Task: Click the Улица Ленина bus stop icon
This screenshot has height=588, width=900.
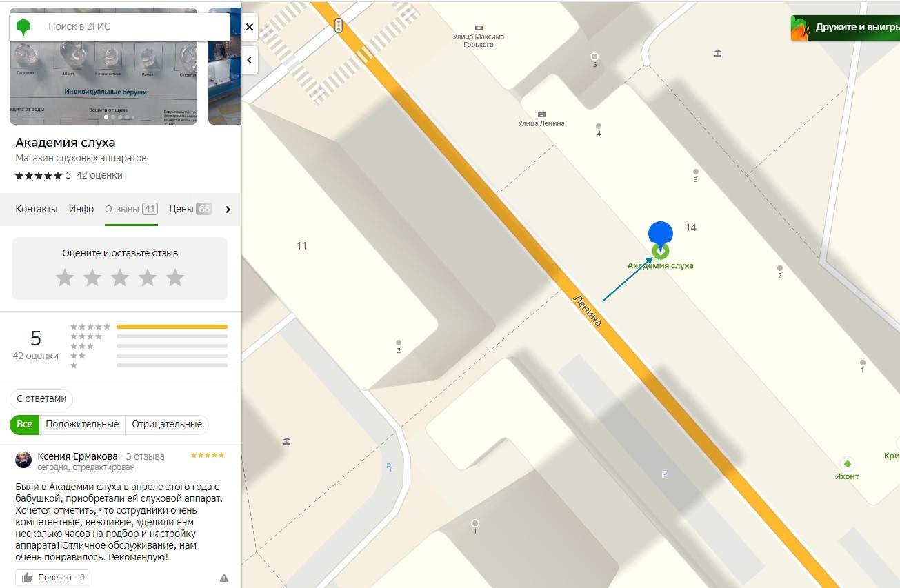Action: click(541, 114)
